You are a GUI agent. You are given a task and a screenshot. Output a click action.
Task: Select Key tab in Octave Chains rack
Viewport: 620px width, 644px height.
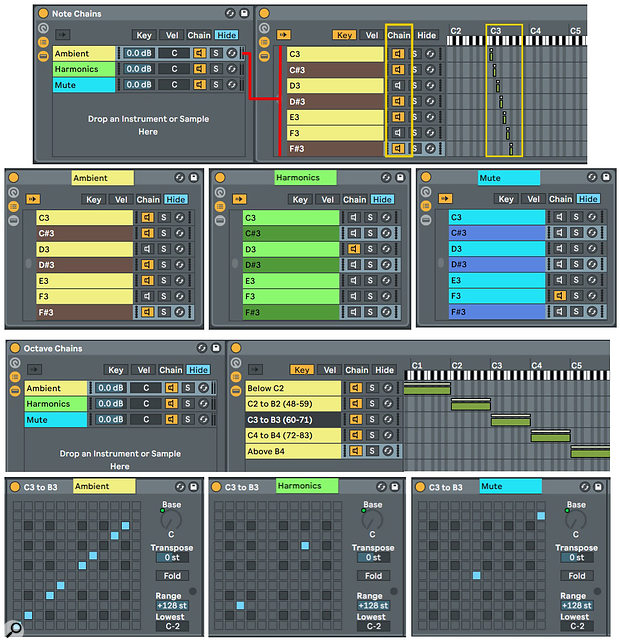click(x=115, y=370)
